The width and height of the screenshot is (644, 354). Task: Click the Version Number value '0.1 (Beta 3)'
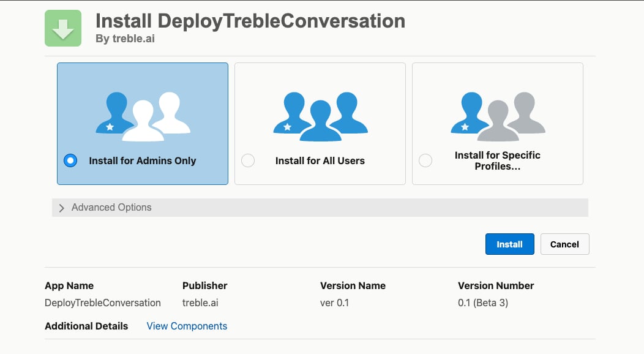click(483, 303)
